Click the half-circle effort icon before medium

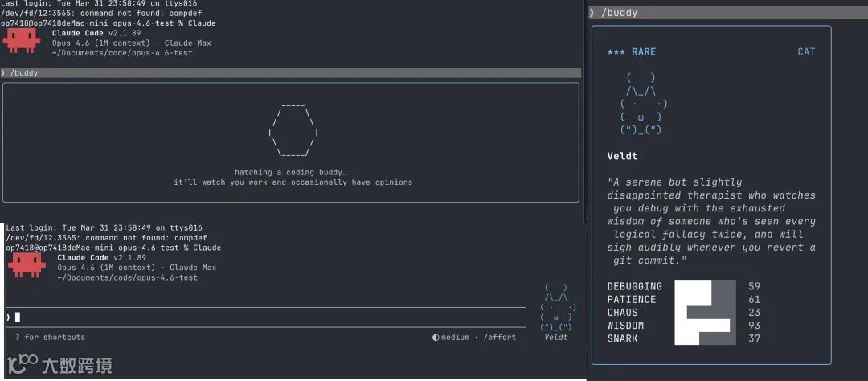[436, 338]
